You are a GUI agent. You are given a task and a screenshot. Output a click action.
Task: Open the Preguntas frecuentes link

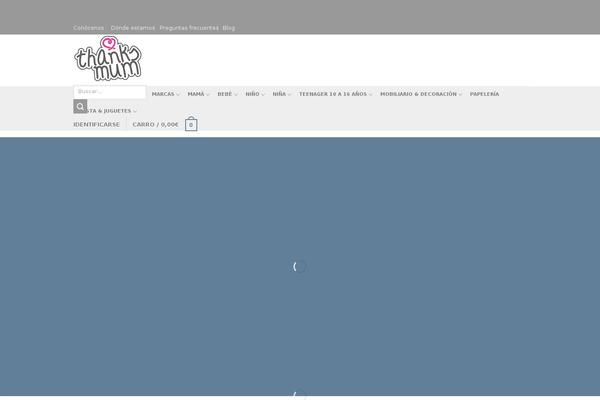(189, 28)
